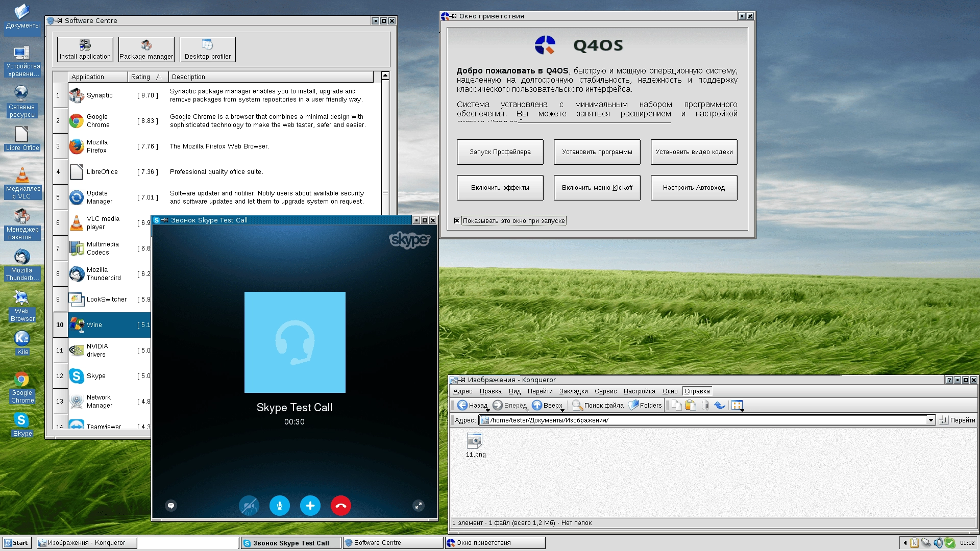Image resolution: width=980 pixels, height=551 pixels.
Task: Switch the Skype call to full screen
Action: [419, 506]
